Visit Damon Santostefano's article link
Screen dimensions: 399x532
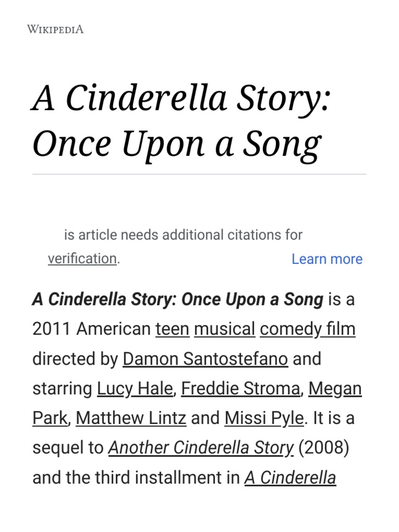[x=205, y=359]
